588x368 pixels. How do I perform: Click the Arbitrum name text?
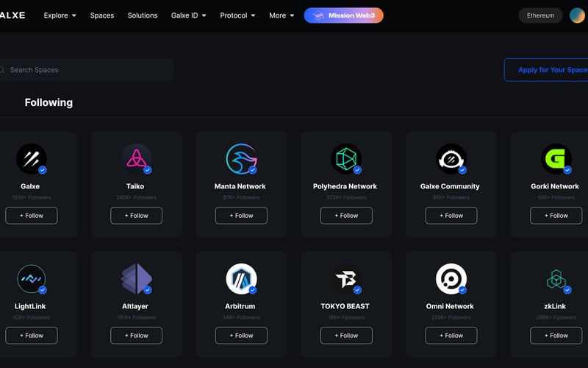(x=240, y=306)
